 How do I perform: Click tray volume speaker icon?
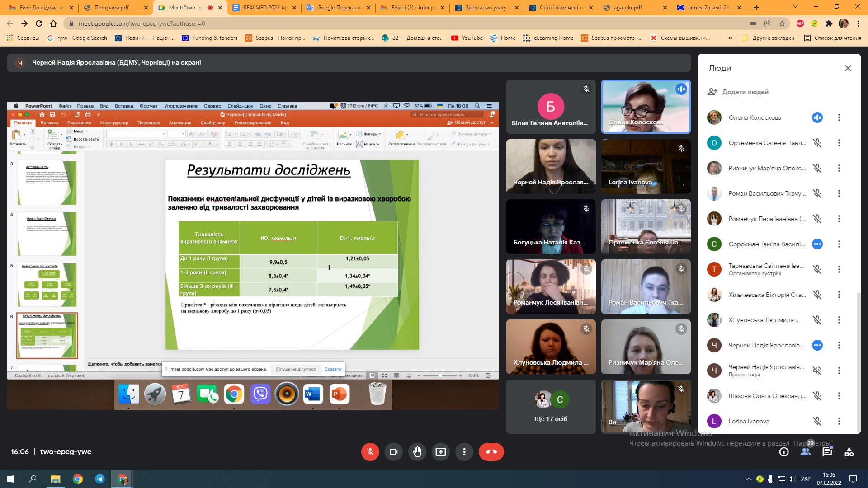792,479
